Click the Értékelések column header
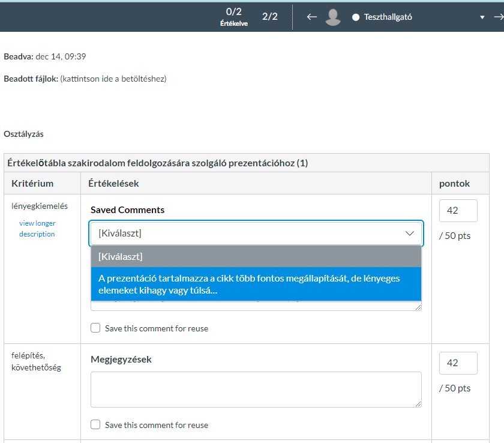The image size is (504, 443). (x=113, y=184)
